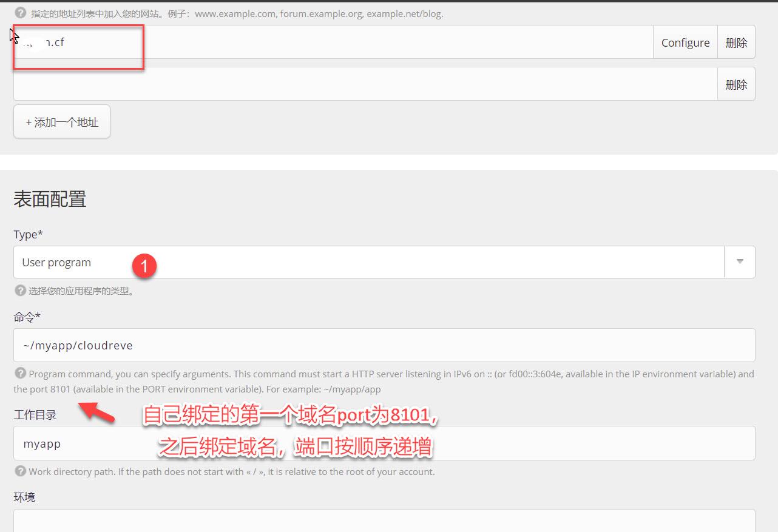This screenshot has width=778, height=532.
Task: Click the command field showing ~/myapp/cloudreve
Action: click(x=243, y=345)
